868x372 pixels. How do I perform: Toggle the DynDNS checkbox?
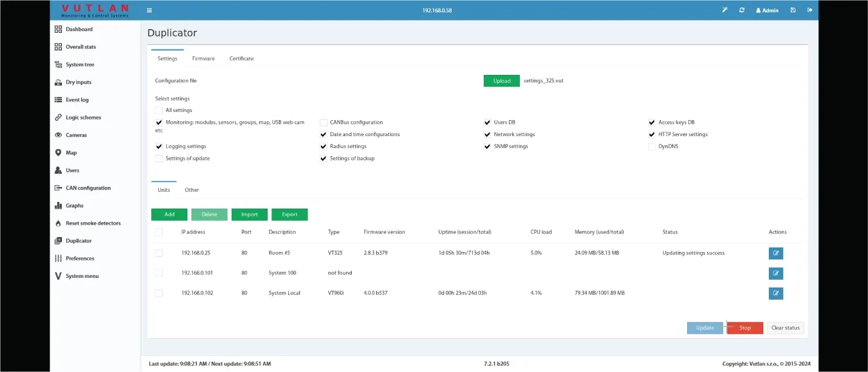(x=652, y=147)
